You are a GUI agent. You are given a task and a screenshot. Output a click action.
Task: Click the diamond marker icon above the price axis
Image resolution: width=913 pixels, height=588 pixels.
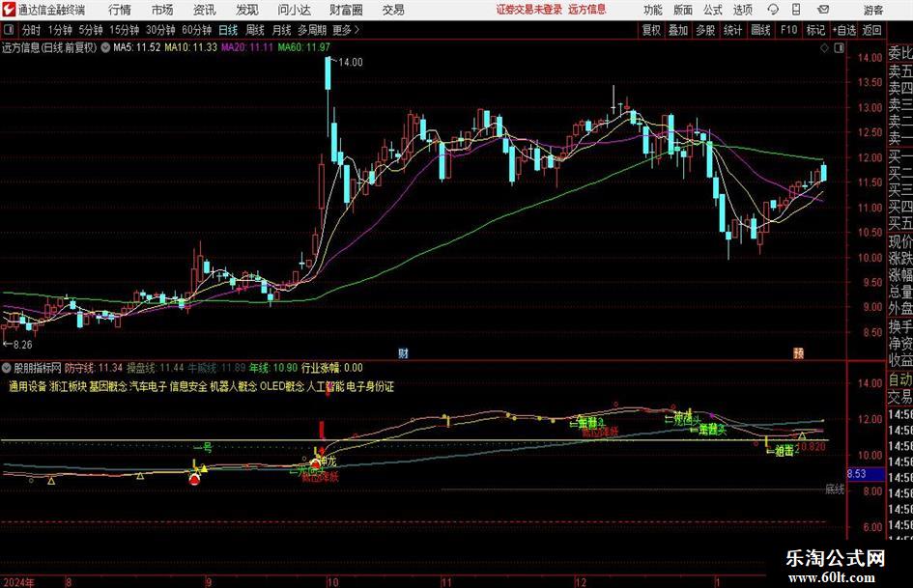click(x=824, y=48)
